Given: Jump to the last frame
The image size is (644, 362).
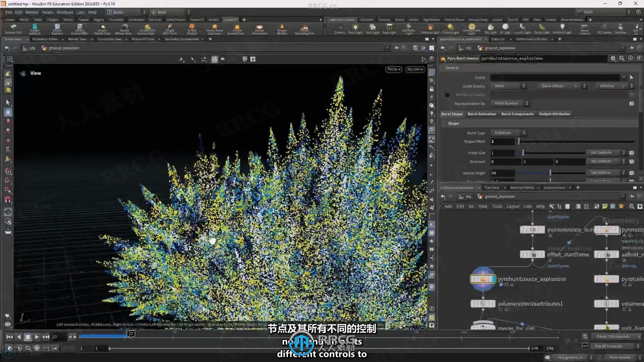Looking at the screenshot, I should pyautogui.click(x=46, y=337).
